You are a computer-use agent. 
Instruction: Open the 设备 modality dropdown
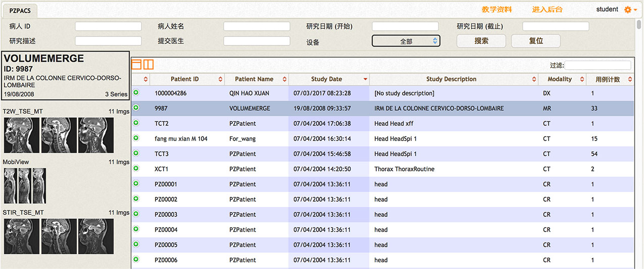406,41
